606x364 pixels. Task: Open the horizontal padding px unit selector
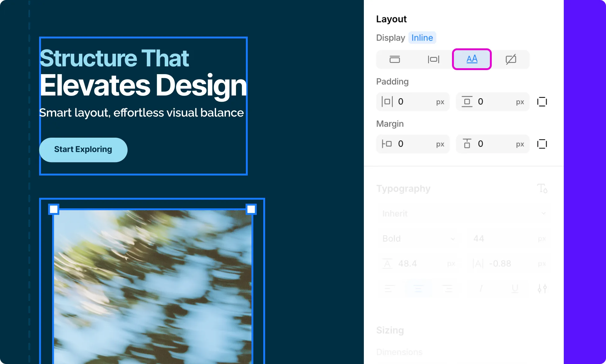pos(440,102)
